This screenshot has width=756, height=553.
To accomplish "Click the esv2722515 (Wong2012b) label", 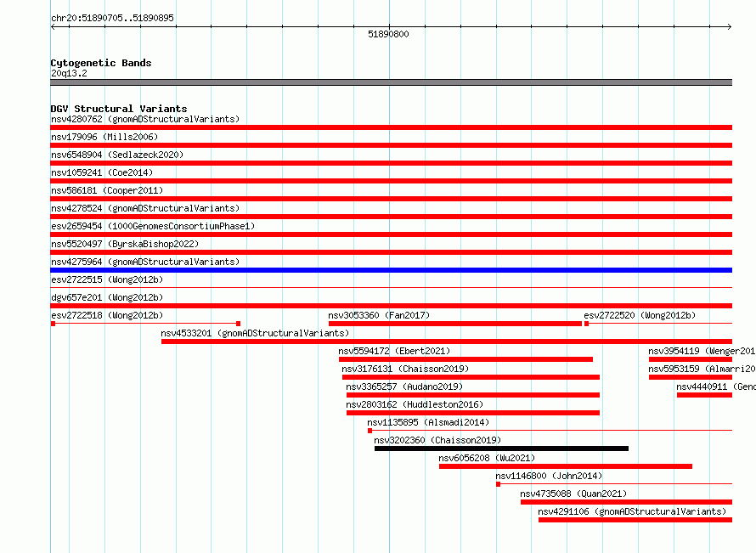I will [107, 279].
